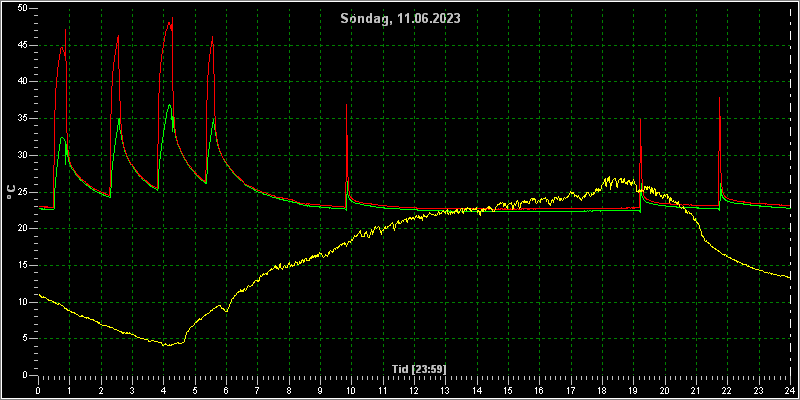Click the Tid [23:59] time label
Viewport: 800px width, 400px height.
419,368
